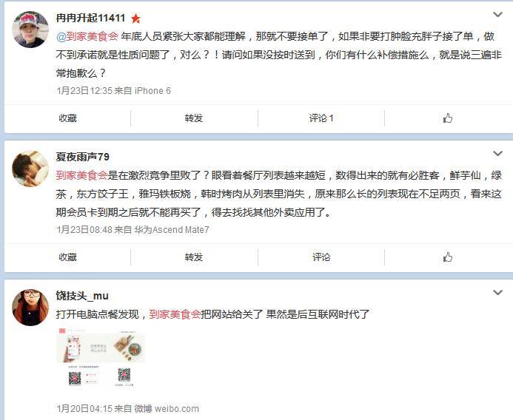Click the red star badge beside 冉冉升起11411
The image size is (513, 420).
pyautogui.click(x=135, y=18)
